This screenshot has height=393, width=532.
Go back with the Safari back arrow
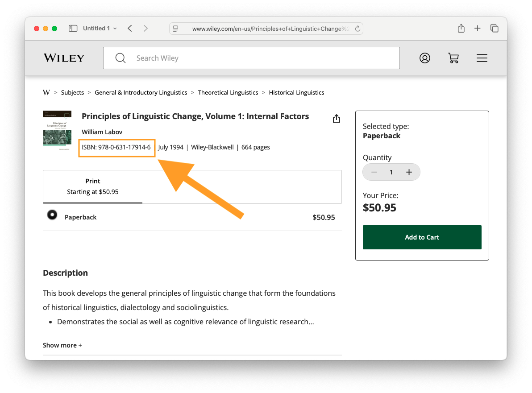[x=130, y=29]
